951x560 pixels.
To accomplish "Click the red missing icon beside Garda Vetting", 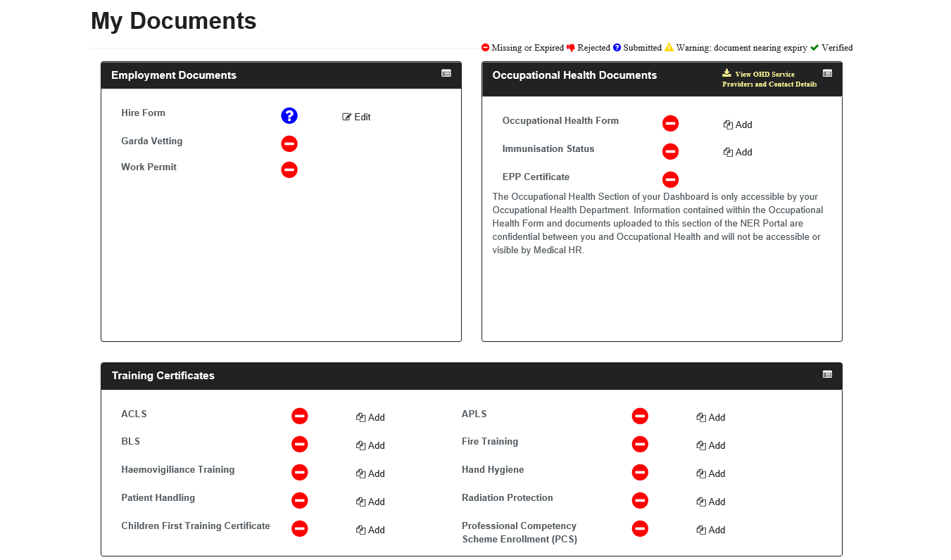I will pos(289,144).
